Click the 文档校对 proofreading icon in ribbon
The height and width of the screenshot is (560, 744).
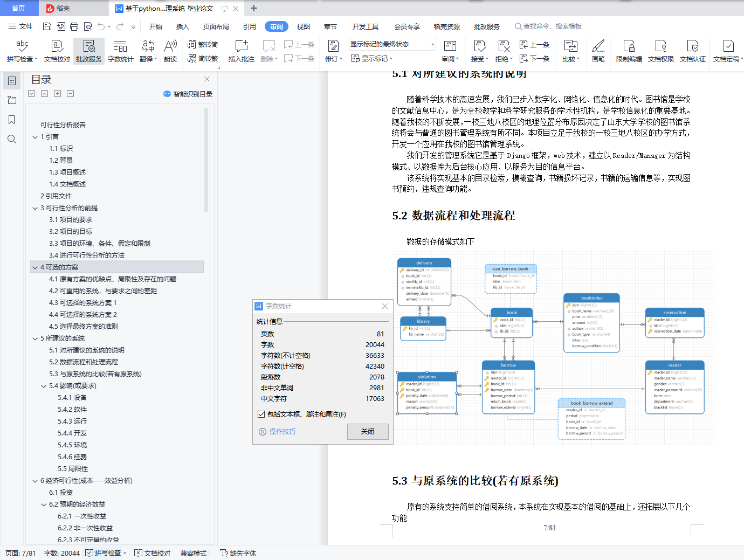tap(57, 51)
